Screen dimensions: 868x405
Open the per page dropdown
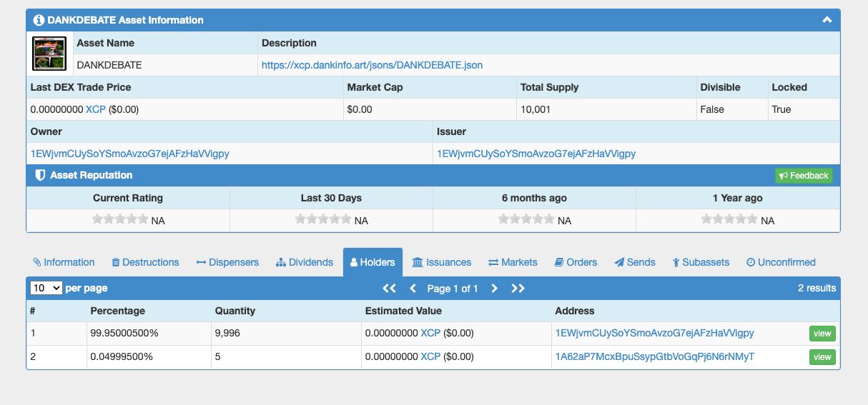pyautogui.click(x=46, y=288)
